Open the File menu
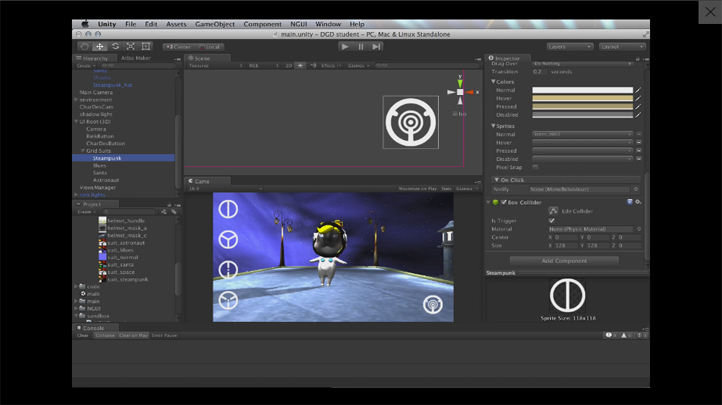 tap(130, 24)
